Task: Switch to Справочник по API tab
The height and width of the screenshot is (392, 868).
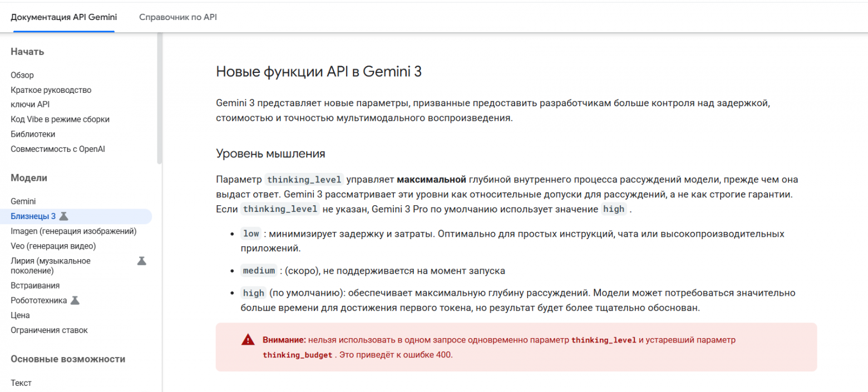Action: pyautogui.click(x=178, y=17)
